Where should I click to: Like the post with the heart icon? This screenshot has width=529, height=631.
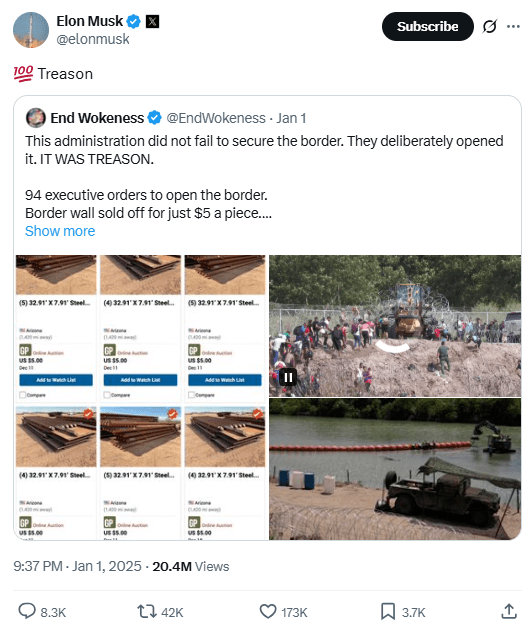pos(268,612)
